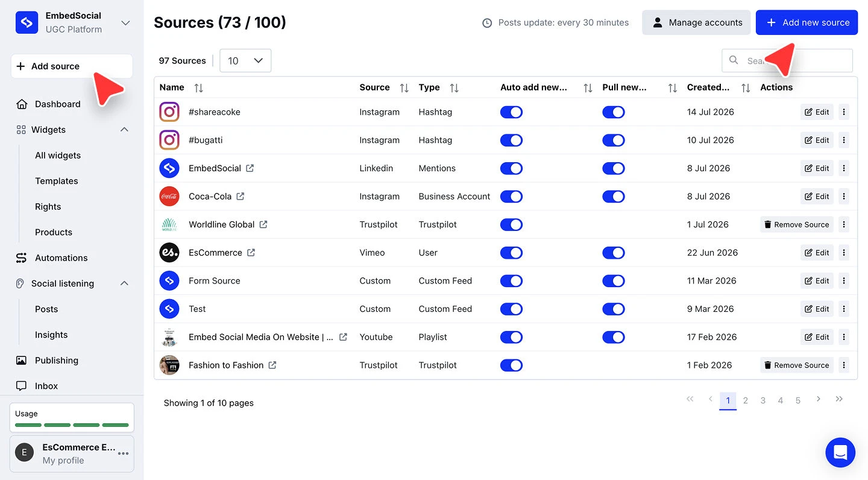Sort table by Type column
The height and width of the screenshot is (480, 868).
tap(454, 88)
